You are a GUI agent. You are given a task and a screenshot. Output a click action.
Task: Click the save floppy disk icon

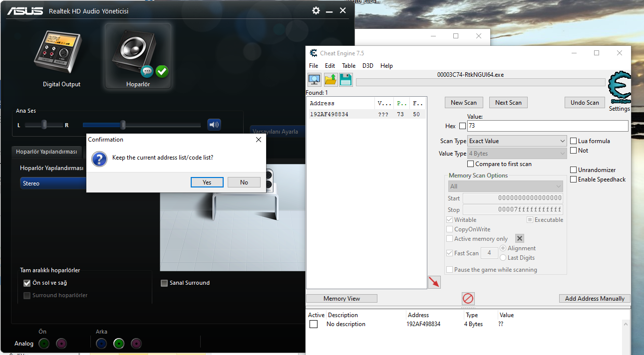pyautogui.click(x=346, y=80)
